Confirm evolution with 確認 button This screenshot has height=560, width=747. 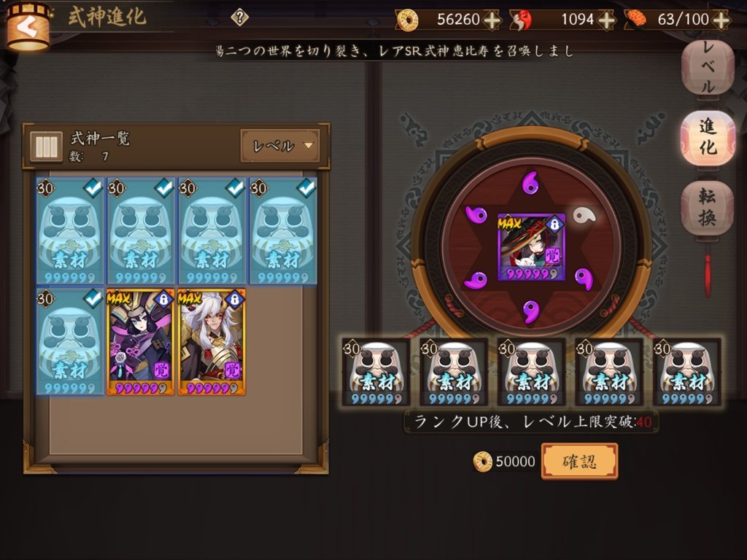579,461
